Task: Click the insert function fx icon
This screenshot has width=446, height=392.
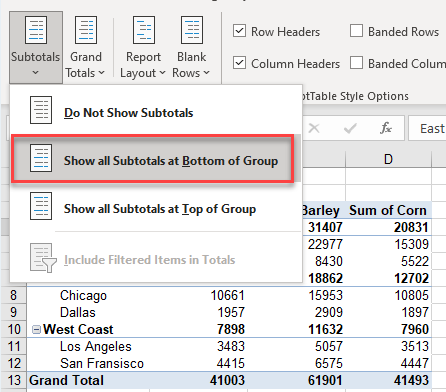Action: click(x=386, y=128)
